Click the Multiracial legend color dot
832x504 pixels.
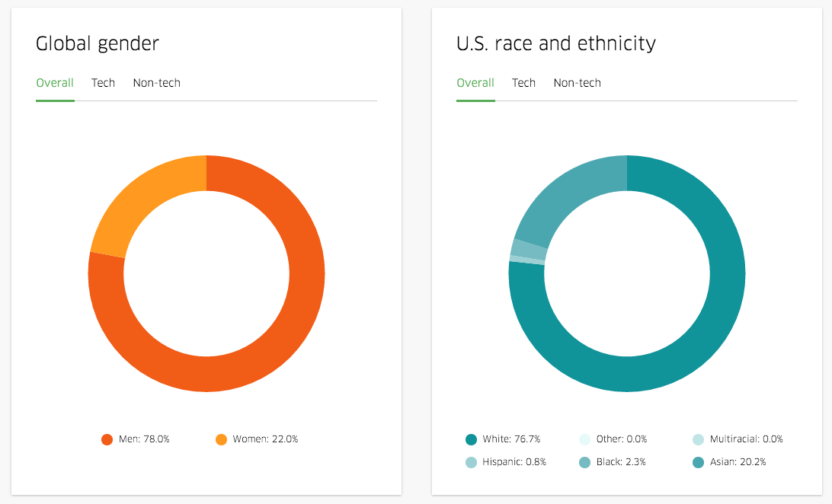click(x=698, y=439)
